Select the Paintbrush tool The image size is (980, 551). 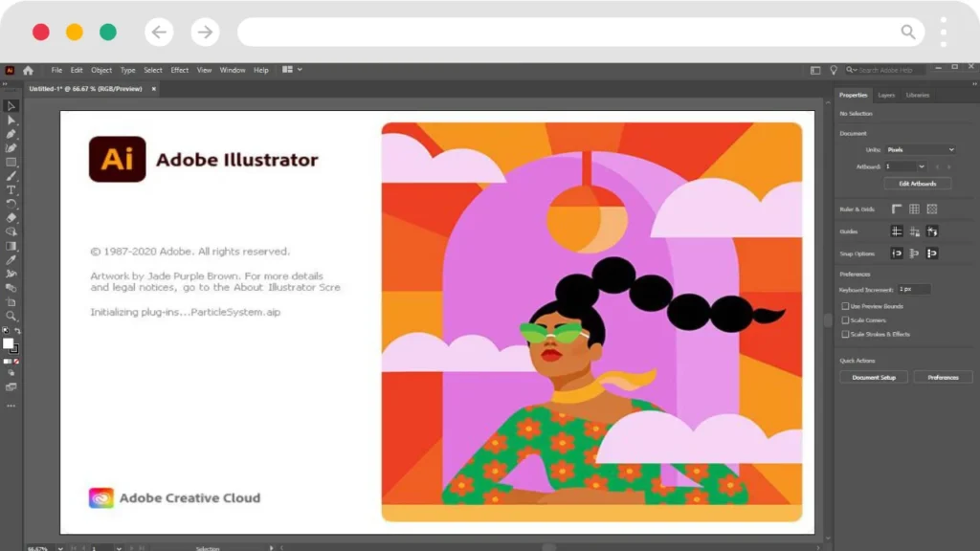tap(11, 176)
